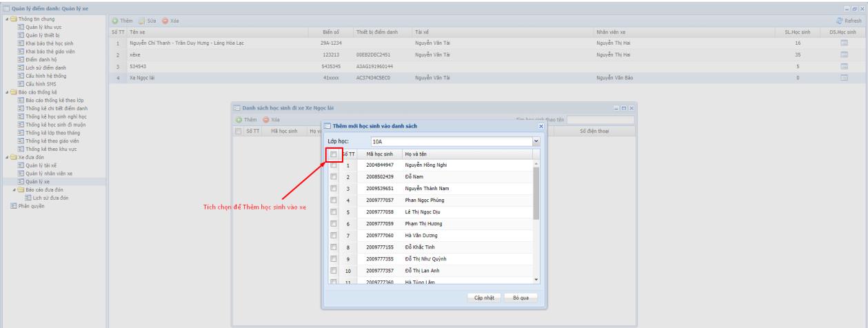Tick the select-all checkbox in student header
Viewport: 868px width, 328px height.
(334, 154)
